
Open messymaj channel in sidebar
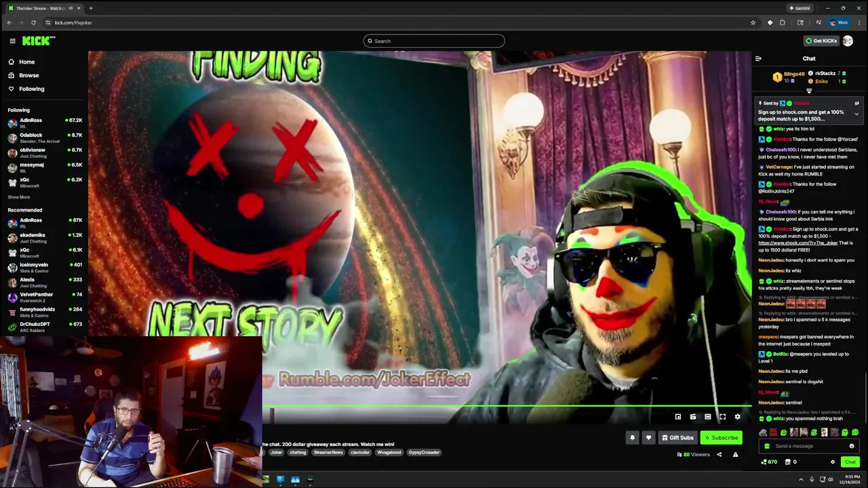pos(45,167)
